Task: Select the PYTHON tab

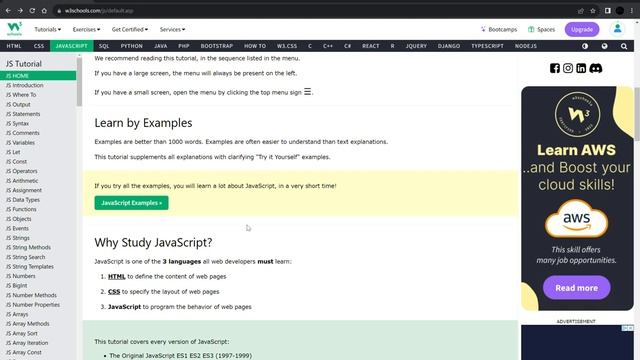Action: [131, 46]
